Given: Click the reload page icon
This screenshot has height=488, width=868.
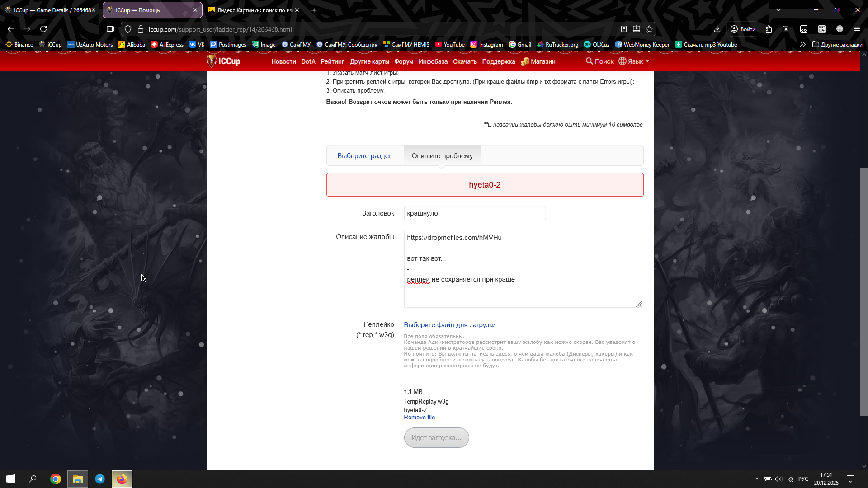Looking at the screenshot, I should click(43, 29).
